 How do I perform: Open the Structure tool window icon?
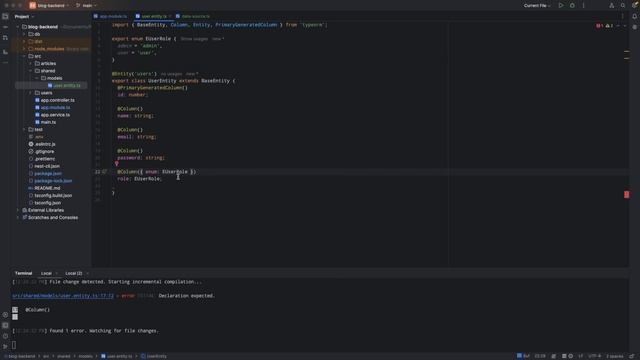(x=5, y=52)
